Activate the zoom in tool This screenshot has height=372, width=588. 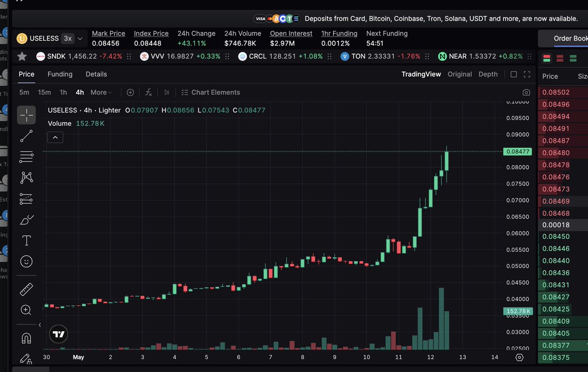(x=26, y=310)
